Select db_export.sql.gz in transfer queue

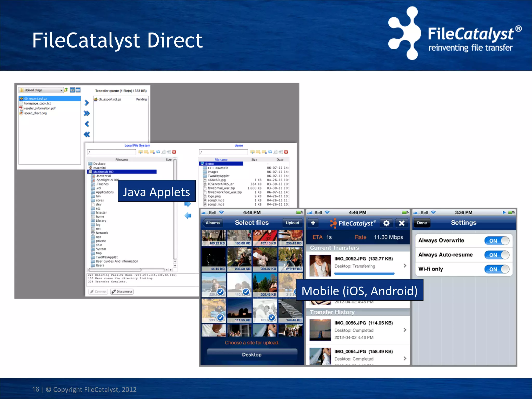coord(121,99)
